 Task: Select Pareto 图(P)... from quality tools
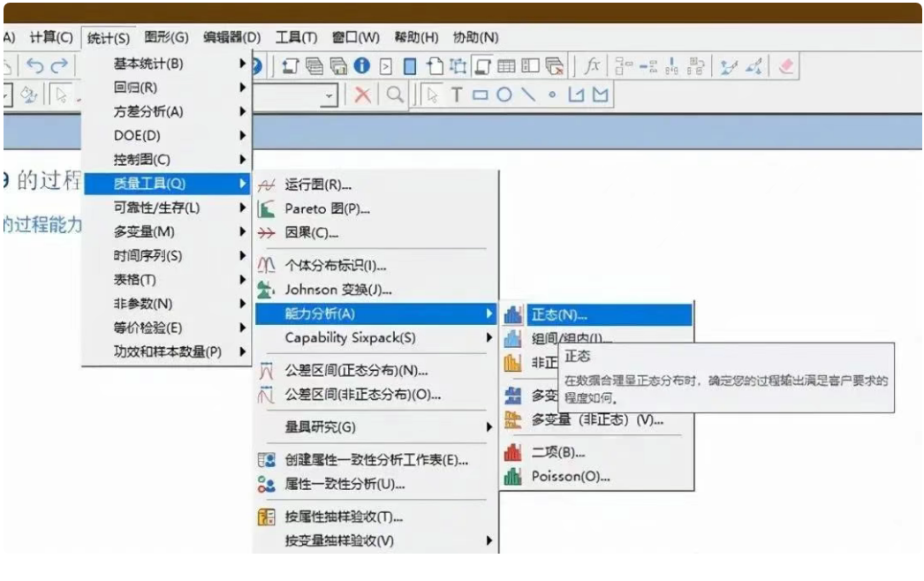tap(327, 209)
